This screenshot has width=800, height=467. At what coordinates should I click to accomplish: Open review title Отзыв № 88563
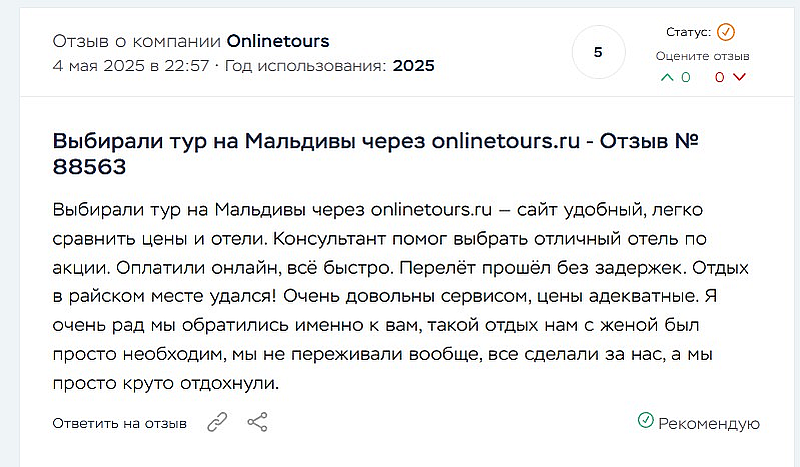click(x=375, y=154)
